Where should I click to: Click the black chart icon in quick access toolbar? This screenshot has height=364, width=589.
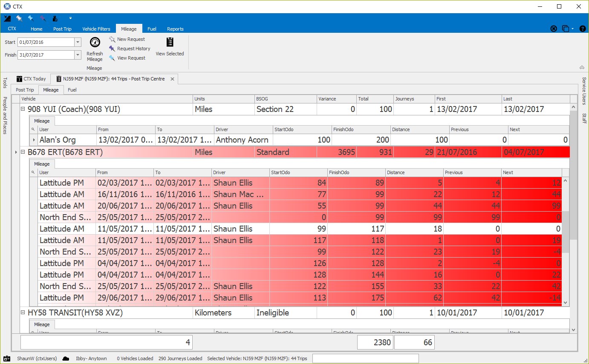(7, 18)
